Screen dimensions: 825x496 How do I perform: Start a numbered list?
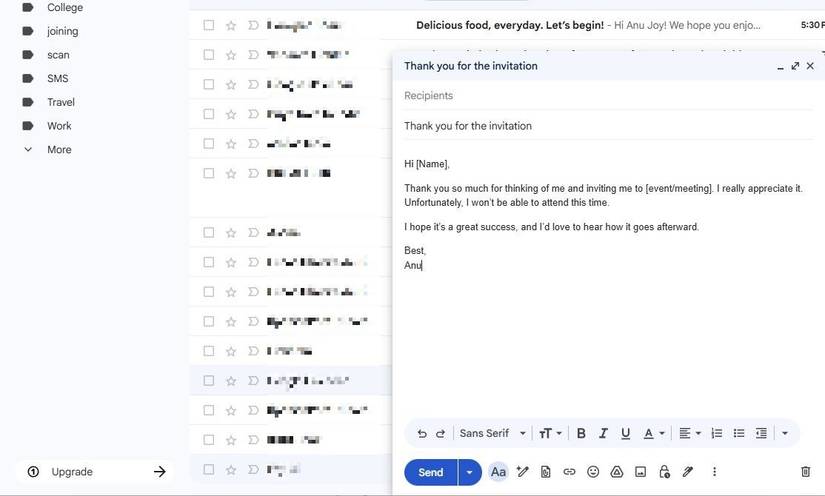[x=716, y=433]
